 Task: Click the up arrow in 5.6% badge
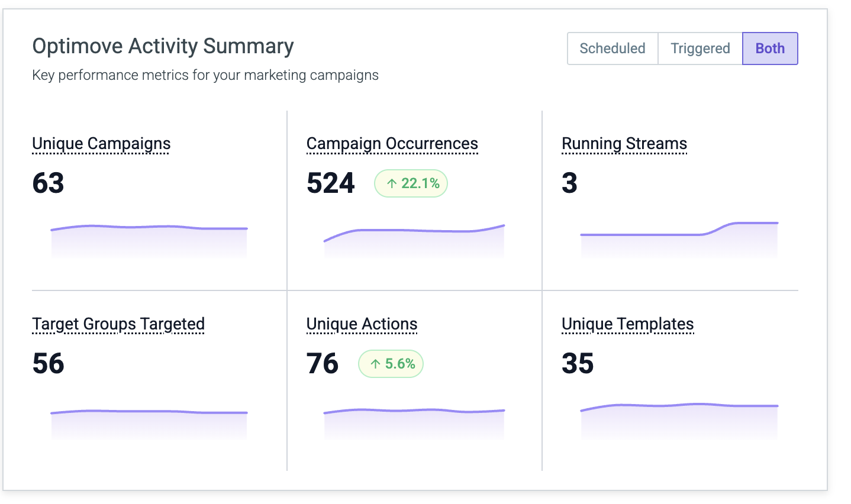(375, 364)
